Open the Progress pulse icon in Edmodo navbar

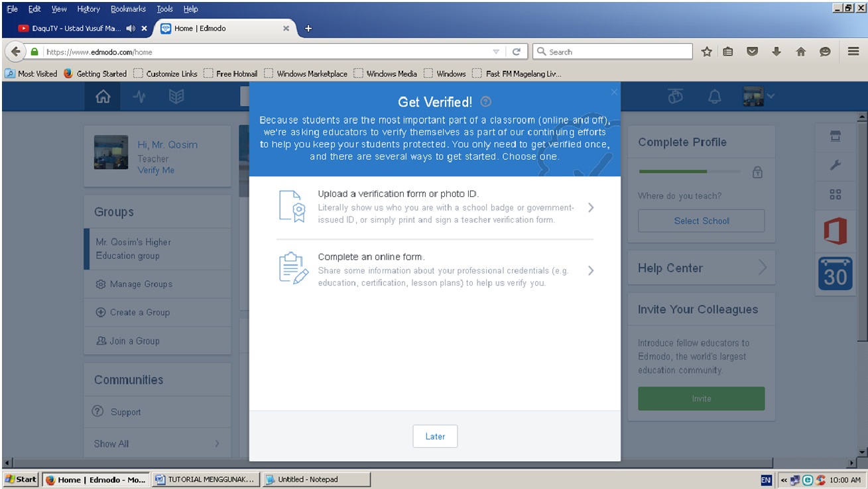coord(139,97)
